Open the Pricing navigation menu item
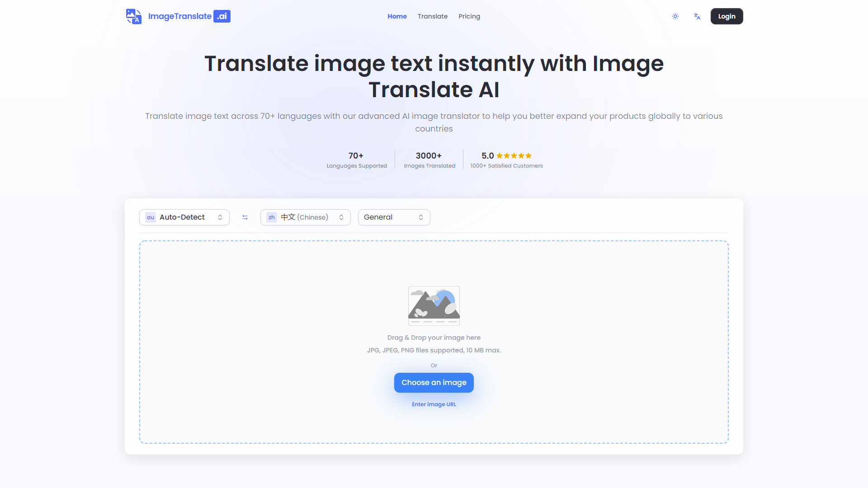Image resolution: width=868 pixels, height=488 pixels. coord(469,16)
